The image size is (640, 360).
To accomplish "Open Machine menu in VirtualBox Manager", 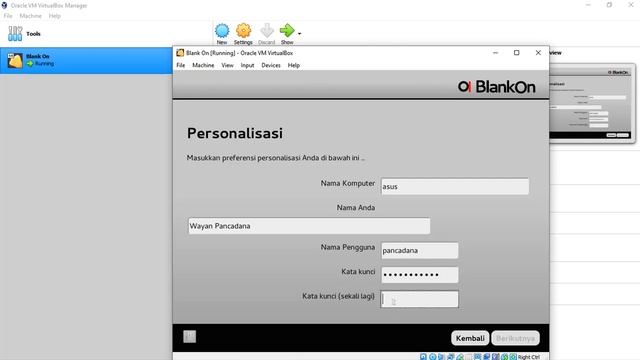I will pyautogui.click(x=30, y=16).
